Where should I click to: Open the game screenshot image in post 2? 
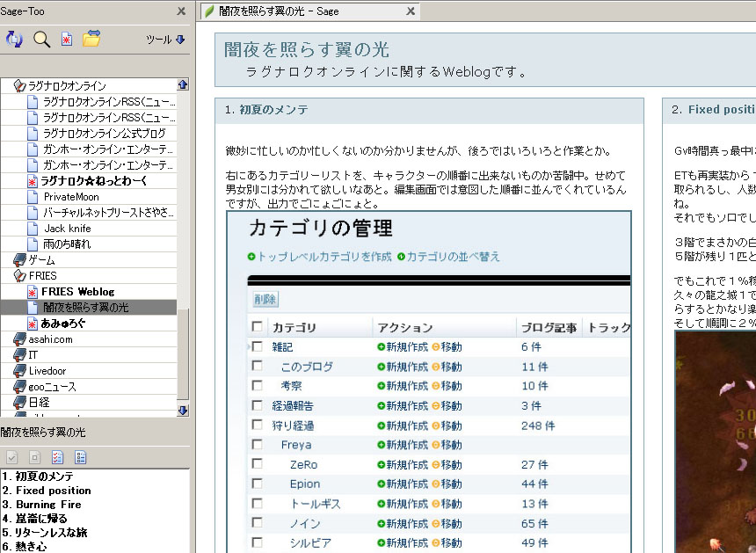click(715, 441)
